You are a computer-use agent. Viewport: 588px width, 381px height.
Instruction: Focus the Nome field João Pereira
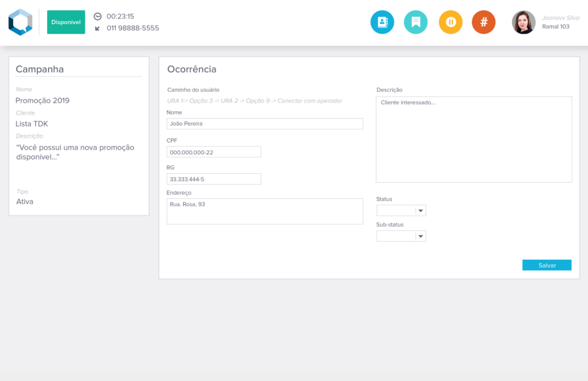(264, 124)
